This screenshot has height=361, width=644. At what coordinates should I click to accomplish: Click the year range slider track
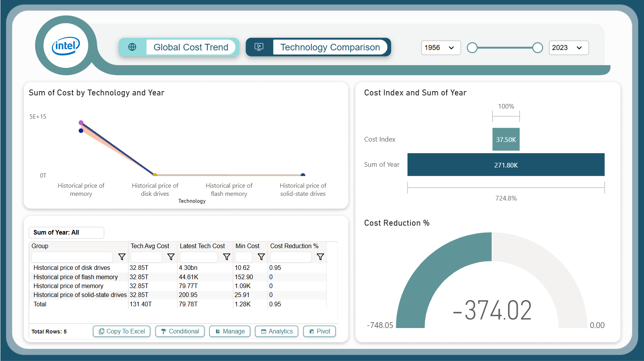(505, 48)
